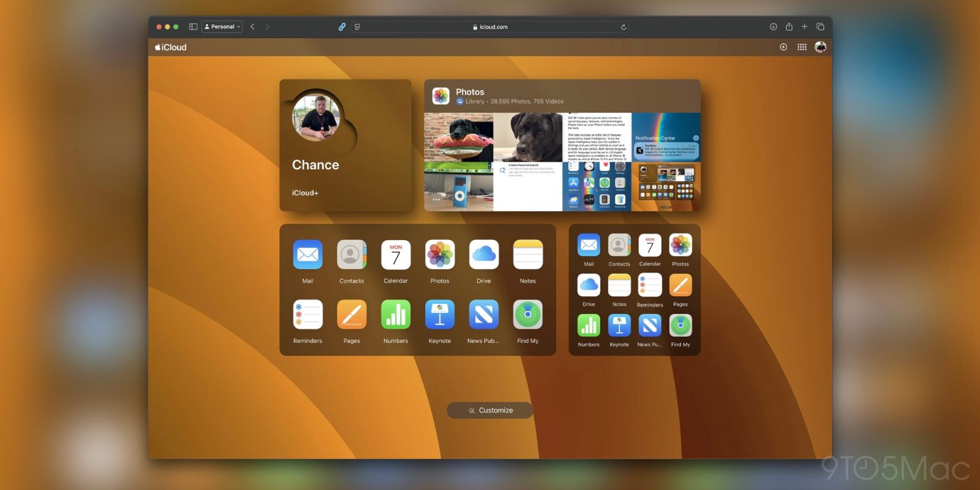
Task: Click the create new plus circle icon
Action: point(783,47)
